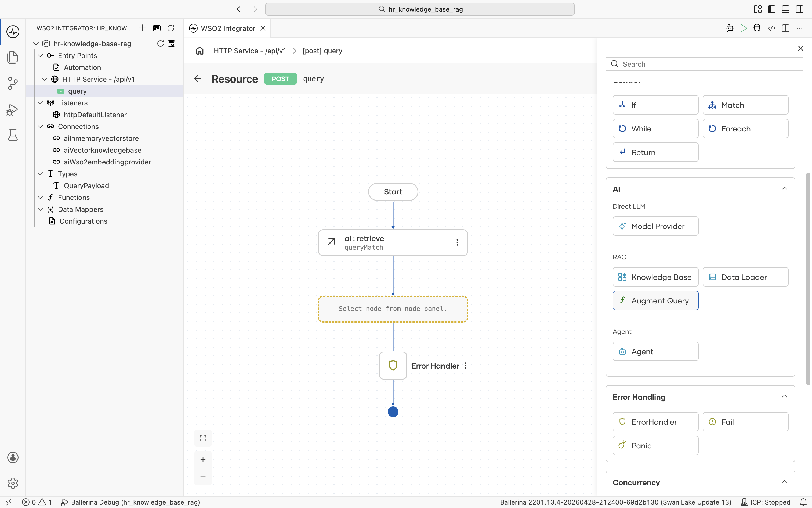The width and height of the screenshot is (812, 508).
Task: Add a Knowledge Base node
Action: coord(655,277)
